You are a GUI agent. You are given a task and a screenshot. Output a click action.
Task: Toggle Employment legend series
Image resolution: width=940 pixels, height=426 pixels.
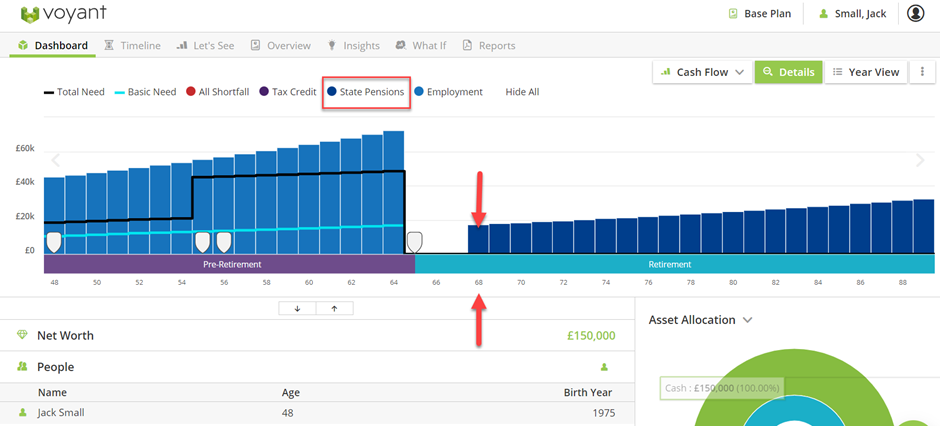click(448, 92)
